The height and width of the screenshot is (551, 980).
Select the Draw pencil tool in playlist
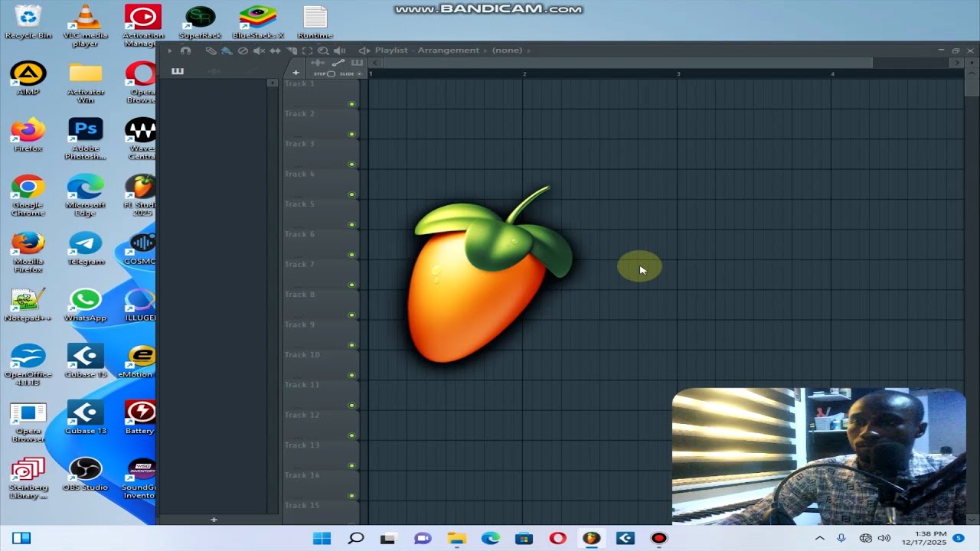coord(211,51)
